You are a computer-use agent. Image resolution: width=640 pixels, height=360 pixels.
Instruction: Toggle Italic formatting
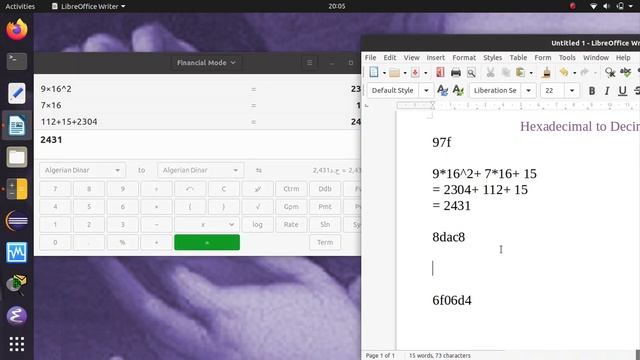tap(607, 91)
